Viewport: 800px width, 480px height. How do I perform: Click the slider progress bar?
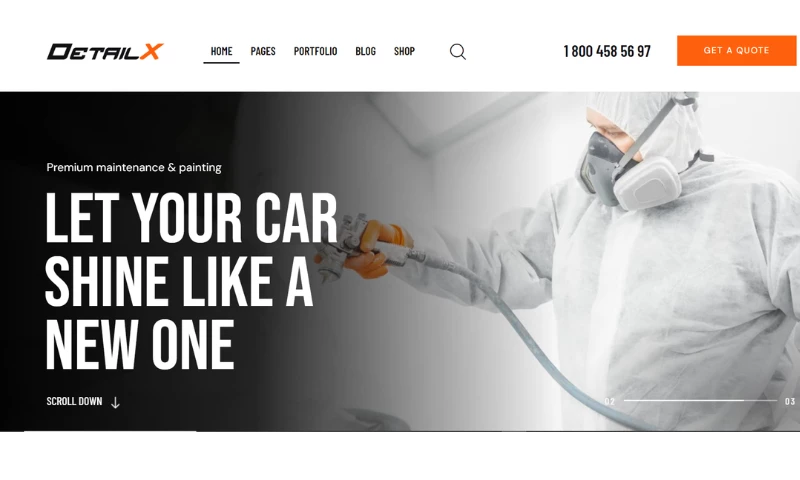tap(700, 400)
